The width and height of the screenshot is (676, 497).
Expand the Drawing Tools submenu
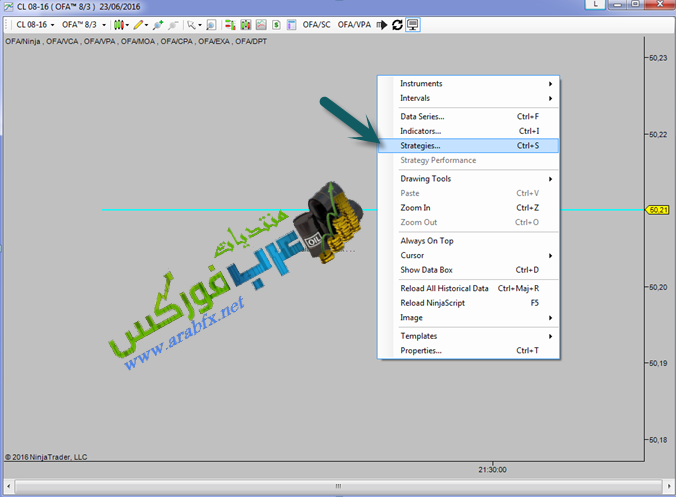coord(469,179)
